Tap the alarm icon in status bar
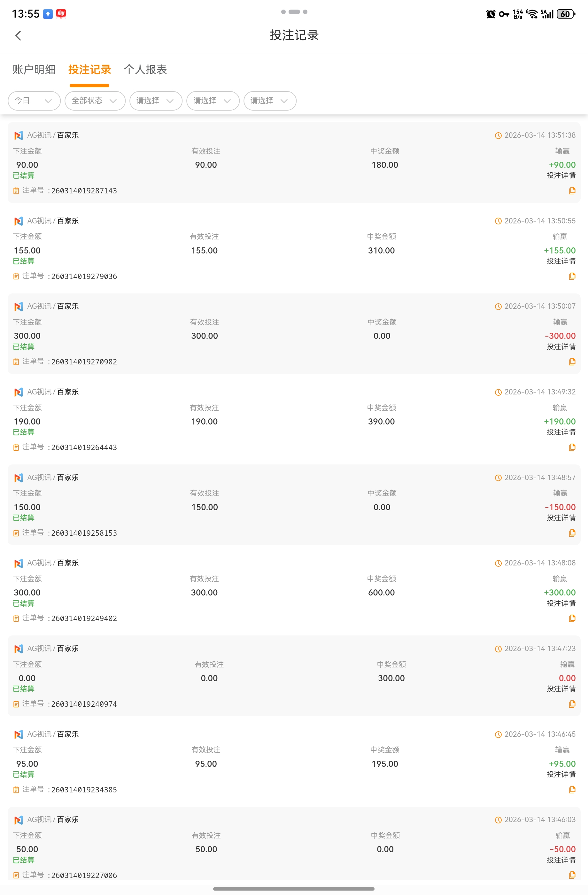 point(491,14)
